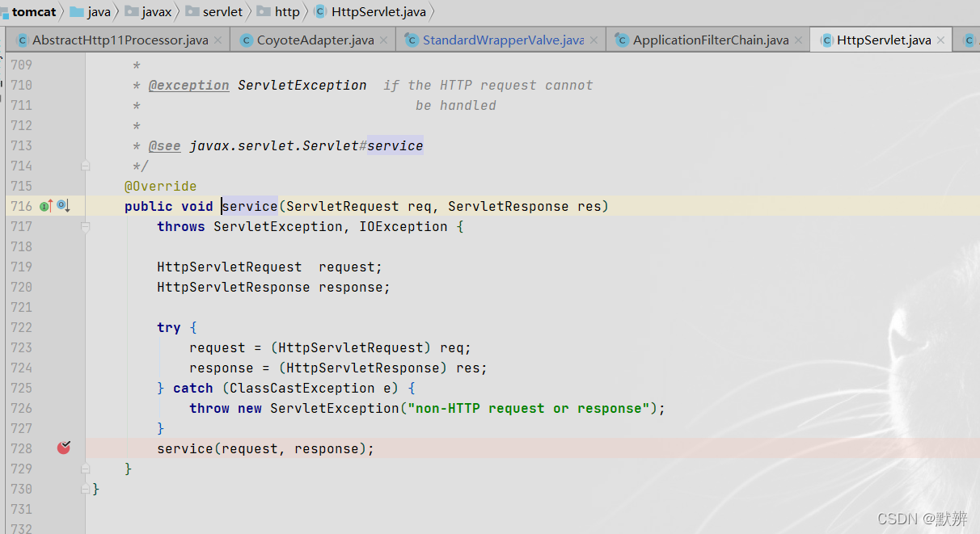
Task: Close the HttpServlet.java tab
Action: click(x=941, y=40)
